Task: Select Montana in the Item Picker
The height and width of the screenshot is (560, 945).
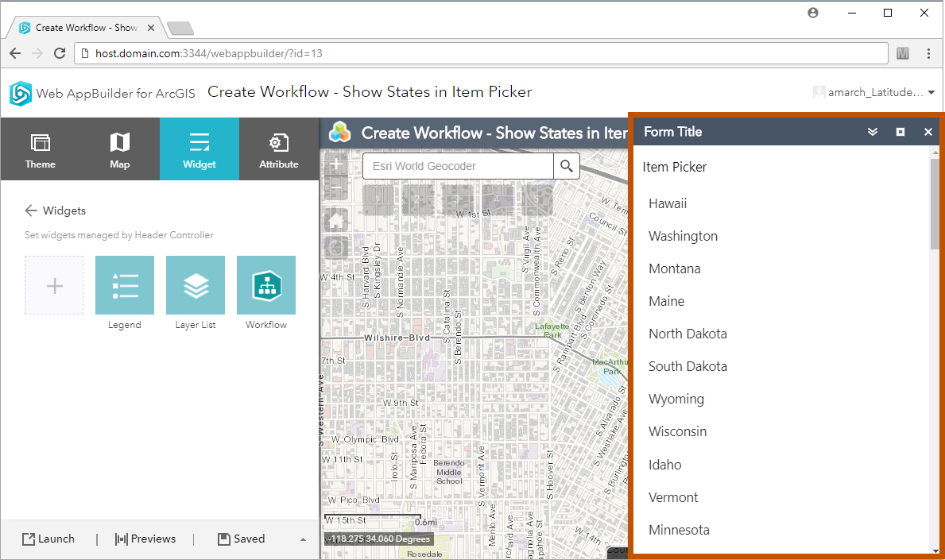Action: [675, 268]
